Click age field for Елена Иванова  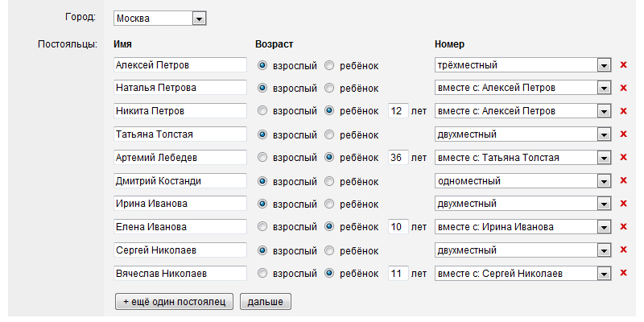tap(398, 227)
